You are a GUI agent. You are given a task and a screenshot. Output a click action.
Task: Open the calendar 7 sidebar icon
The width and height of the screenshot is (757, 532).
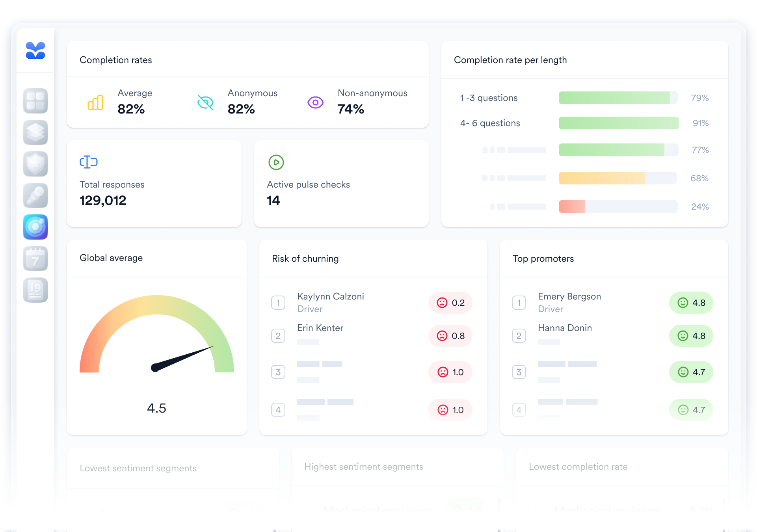(x=35, y=259)
